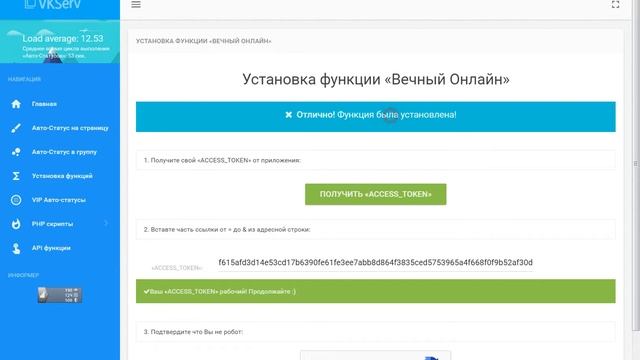Click step text '3. Подтвердите что Вы не робот'
Screen dimensions: 640x360
193,332
